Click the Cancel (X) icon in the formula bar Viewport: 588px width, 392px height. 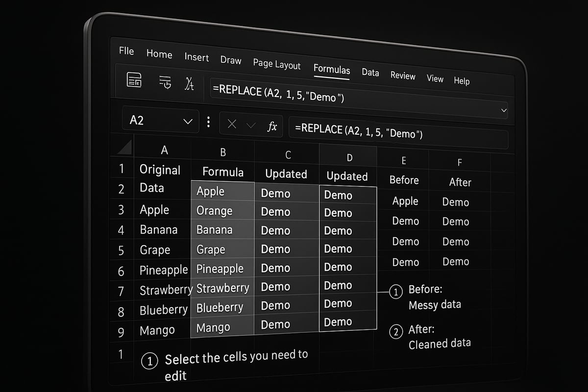point(232,124)
